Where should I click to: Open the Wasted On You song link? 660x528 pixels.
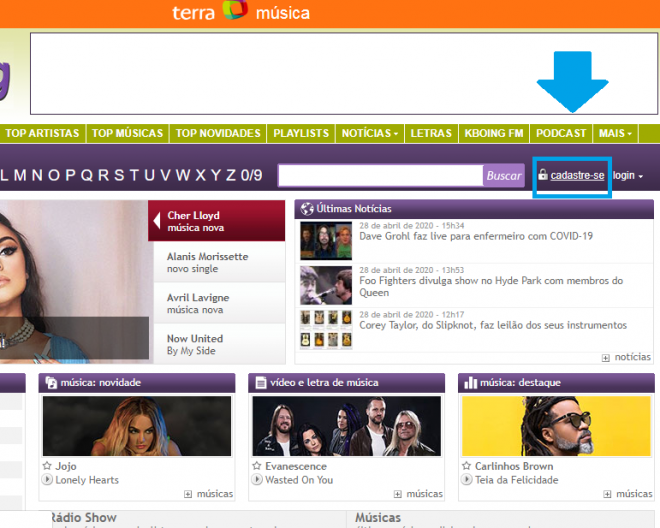[x=299, y=480]
